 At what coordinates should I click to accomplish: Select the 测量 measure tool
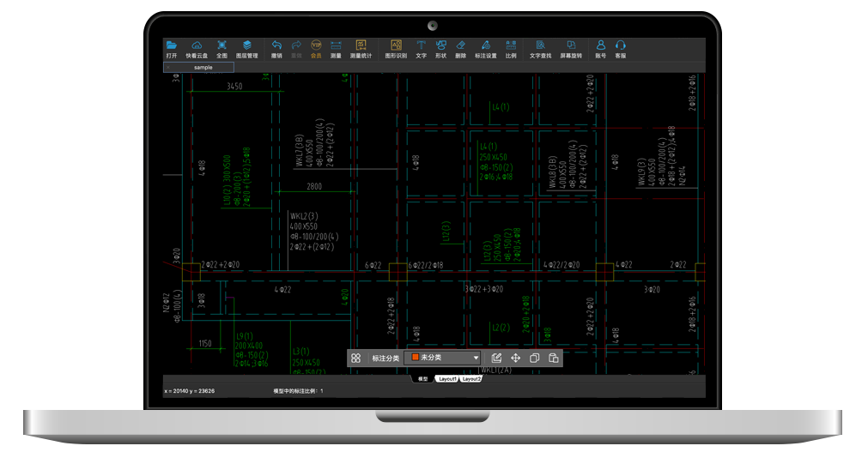tap(336, 45)
